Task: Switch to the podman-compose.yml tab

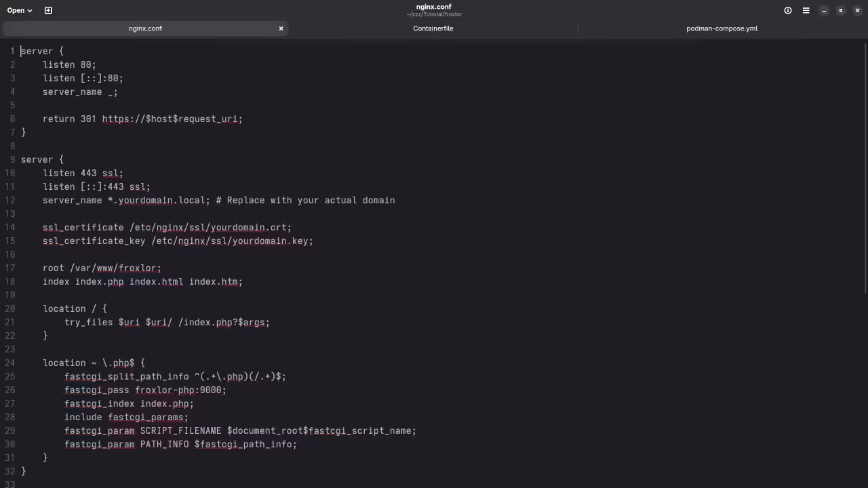Action: click(722, 28)
